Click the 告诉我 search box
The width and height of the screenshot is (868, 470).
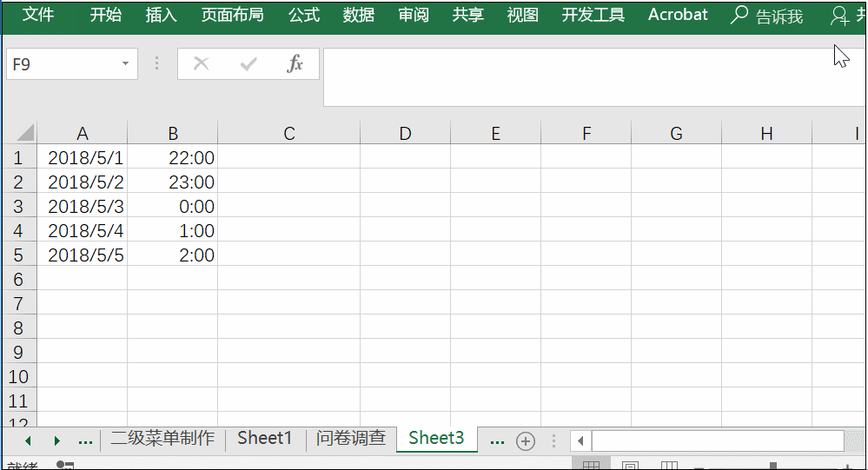pos(766,16)
